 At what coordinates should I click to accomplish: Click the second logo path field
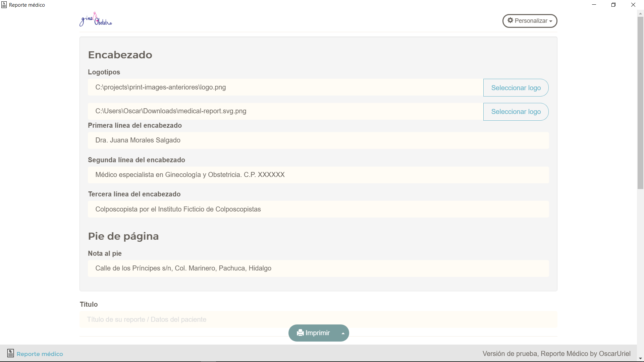click(x=285, y=111)
